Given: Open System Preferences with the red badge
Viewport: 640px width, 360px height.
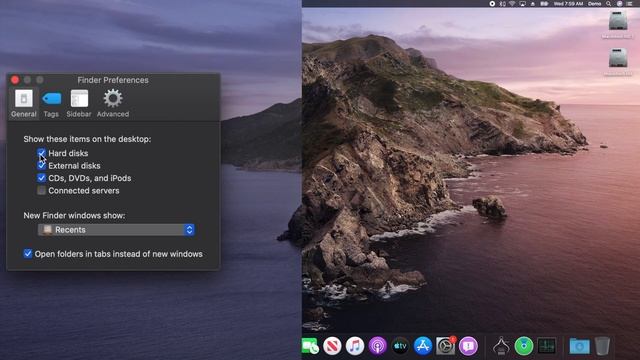Looking at the screenshot, I should coord(445,346).
